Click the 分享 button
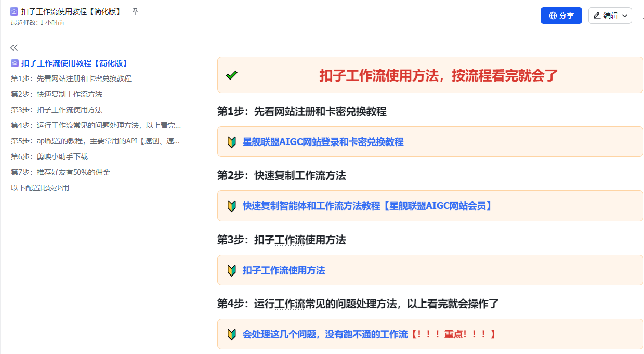Image resolution: width=644 pixels, height=354 pixels. [561, 16]
